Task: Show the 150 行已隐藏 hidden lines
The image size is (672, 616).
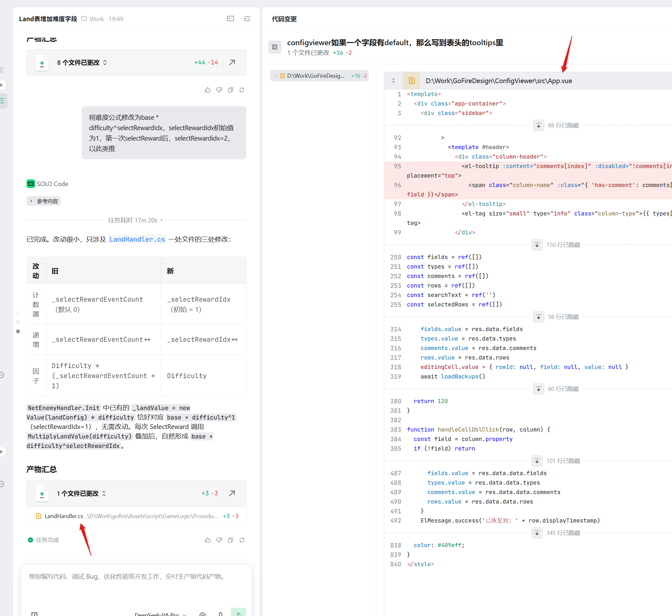Action: [x=537, y=245]
